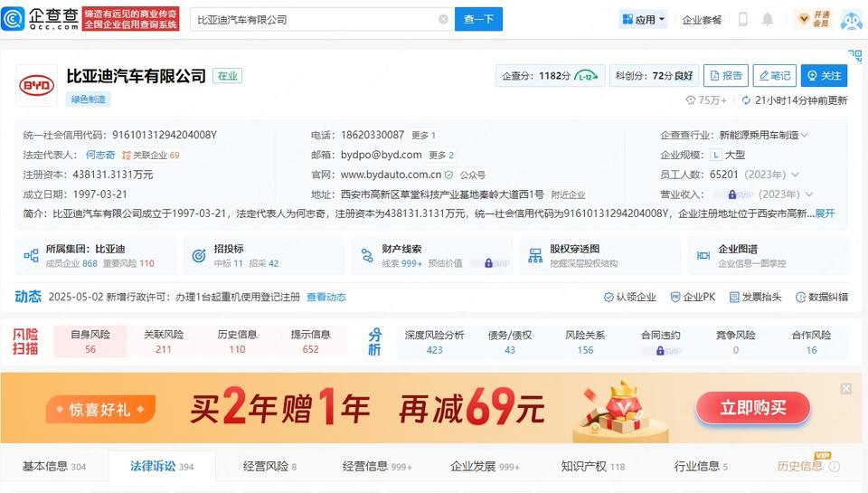The height and width of the screenshot is (493, 868).
Task: Click the 招投标 target icon
Action: (x=199, y=255)
